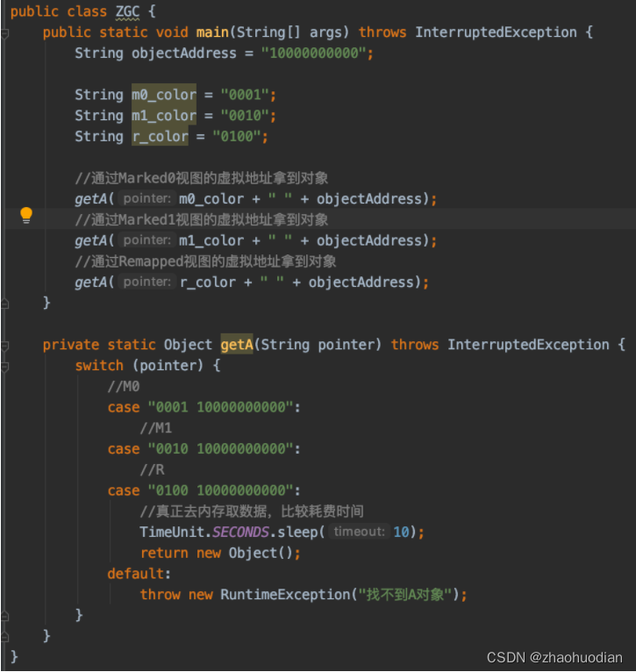Click the sleep method call
This screenshot has width=636, height=672.
pyautogui.click(x=297, y=532)
